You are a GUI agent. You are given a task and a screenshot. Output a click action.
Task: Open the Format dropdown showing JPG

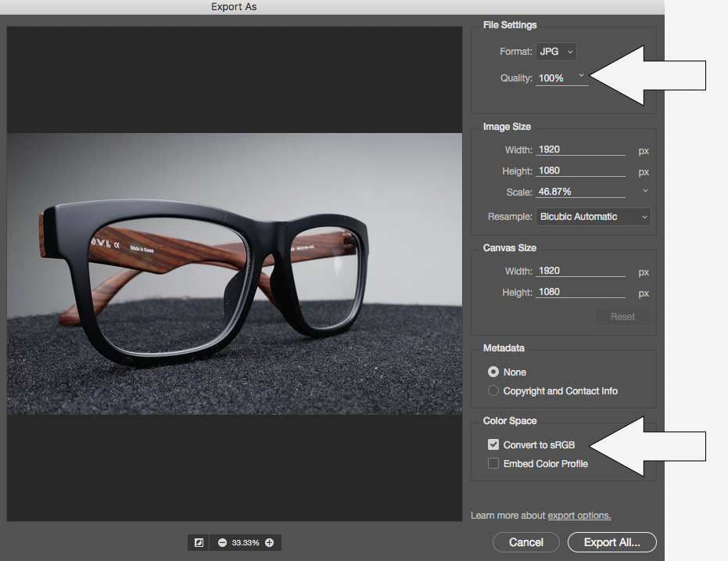pyautogui.click(x=556, y=51)
